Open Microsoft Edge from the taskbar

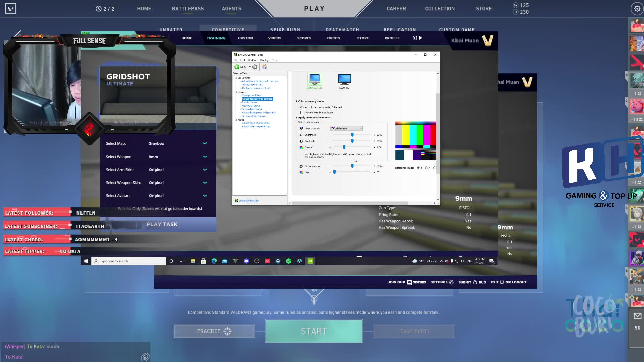(214, 261)
